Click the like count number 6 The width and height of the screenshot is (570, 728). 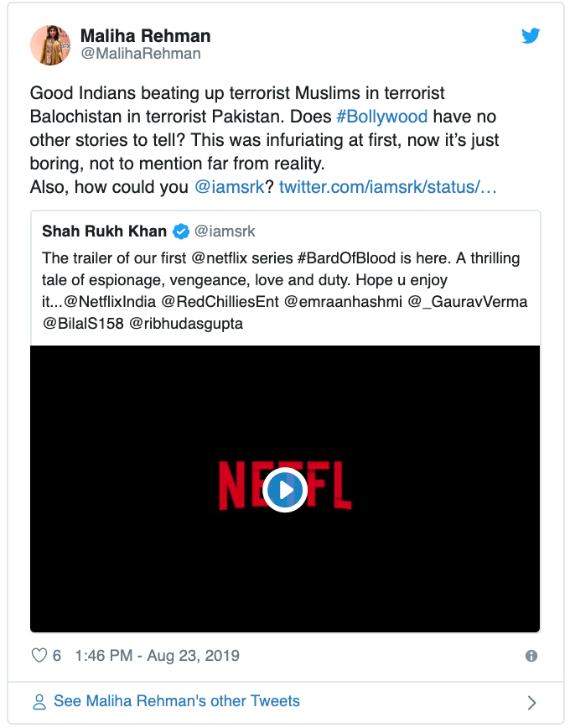[57, 656]
